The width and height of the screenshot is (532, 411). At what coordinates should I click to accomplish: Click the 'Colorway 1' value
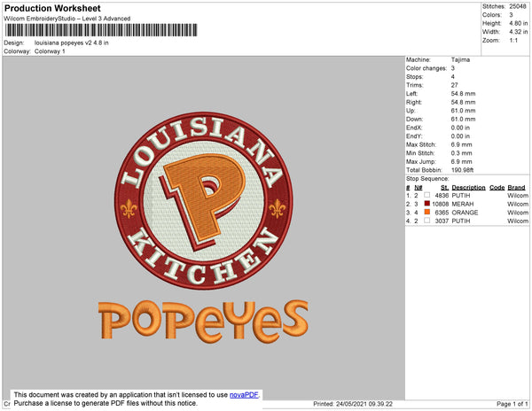click(x=50, y=51)
